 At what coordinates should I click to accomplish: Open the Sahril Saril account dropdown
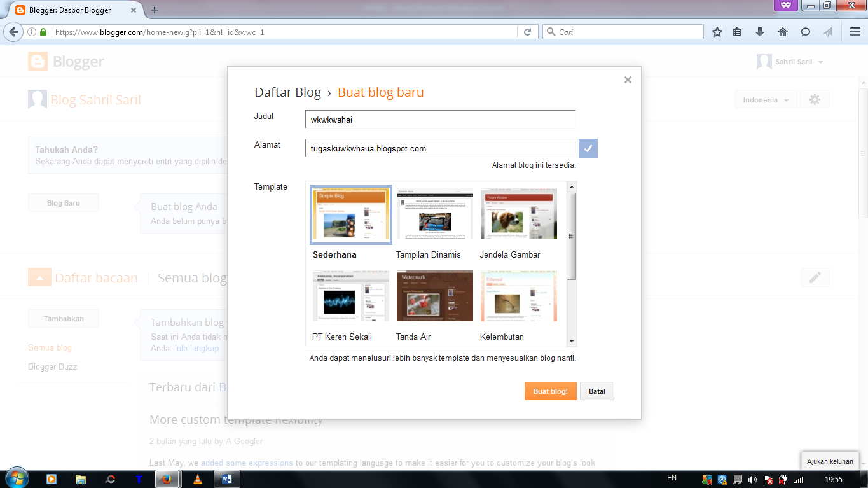pos(790,62)
